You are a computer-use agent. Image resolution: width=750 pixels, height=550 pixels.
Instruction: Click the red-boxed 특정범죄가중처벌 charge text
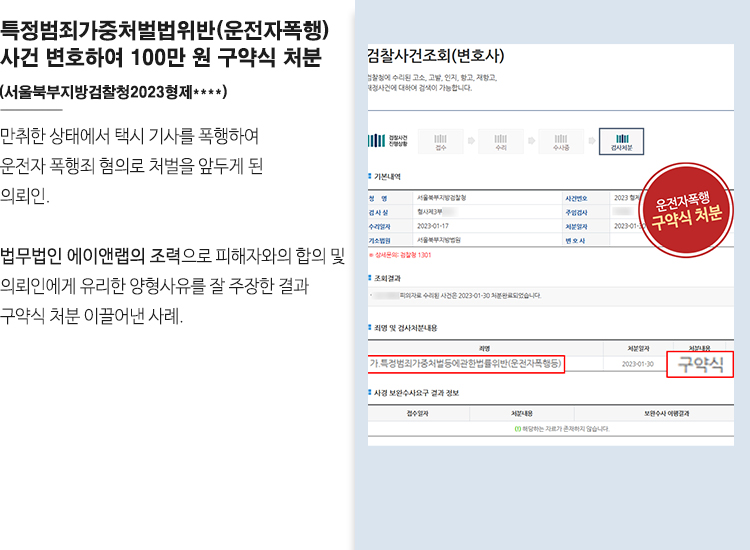point(467,364)
